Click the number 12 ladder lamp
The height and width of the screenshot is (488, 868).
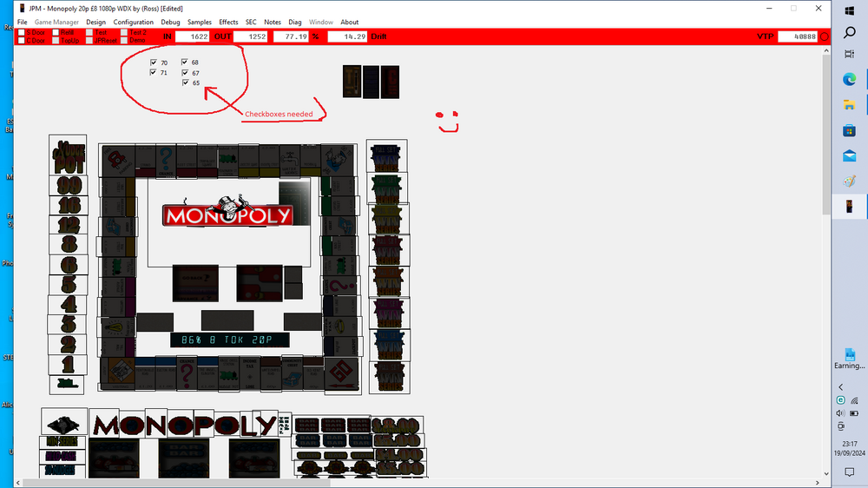[69, 225]
